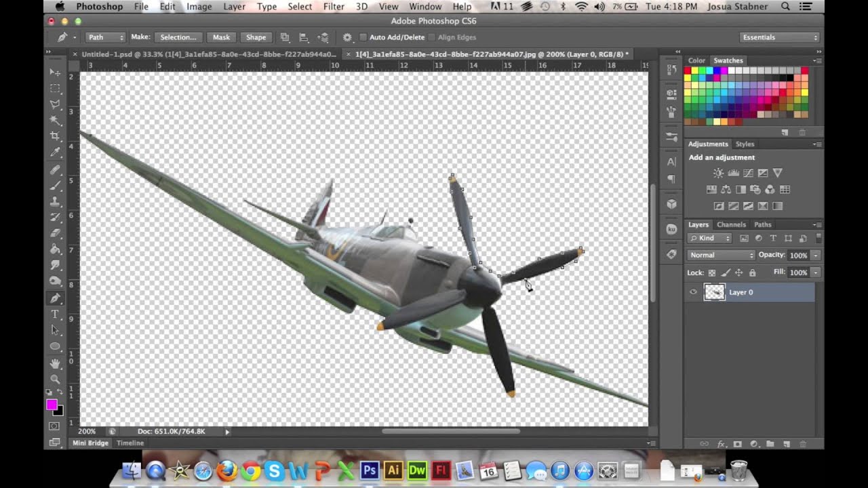
Task: Select the Healing Brush tool
Action: 55,169
